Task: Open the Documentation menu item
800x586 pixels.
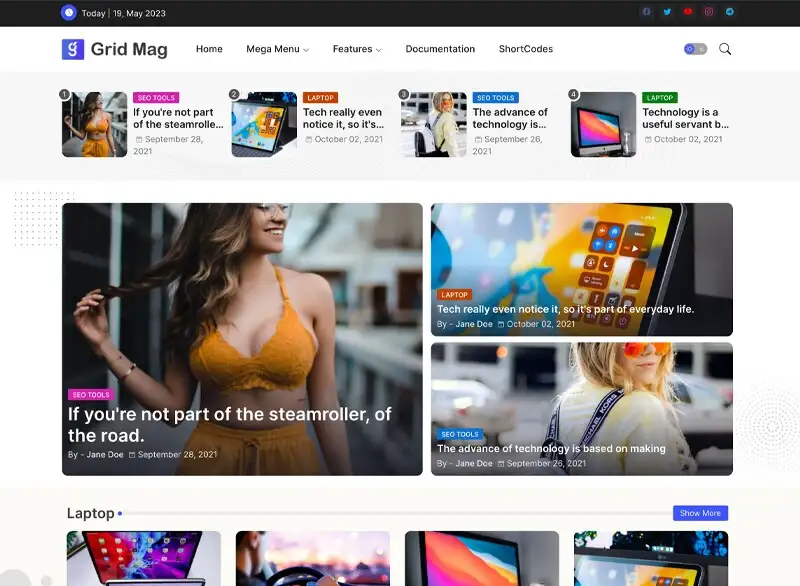Action: [x=440, y=49]
